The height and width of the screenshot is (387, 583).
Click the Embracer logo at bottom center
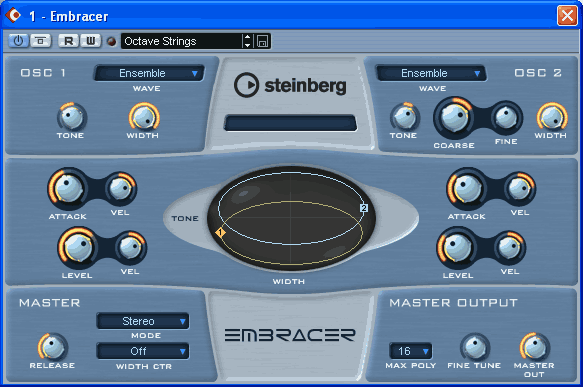click(290, 335)
